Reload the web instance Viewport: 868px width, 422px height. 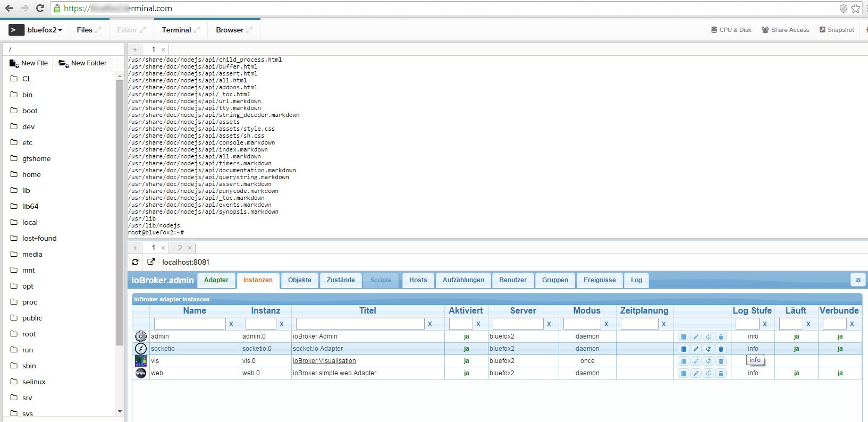[709, 373]
